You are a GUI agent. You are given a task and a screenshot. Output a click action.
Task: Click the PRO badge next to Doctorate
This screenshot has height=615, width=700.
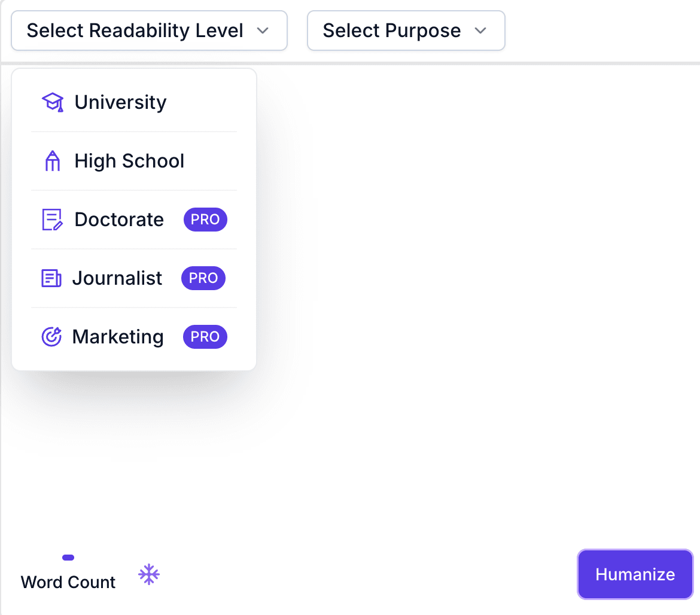click(205, 220)
